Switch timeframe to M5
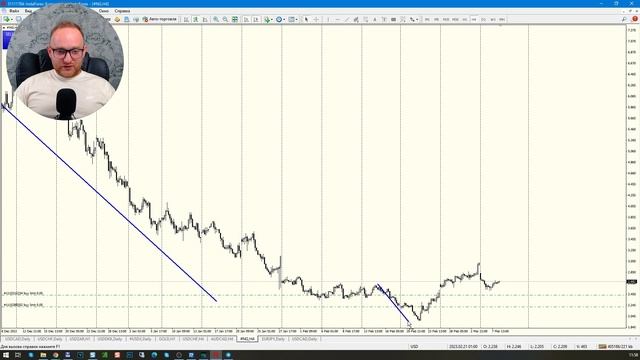Screen dimensions: 640x360 (x=436, y=19)
